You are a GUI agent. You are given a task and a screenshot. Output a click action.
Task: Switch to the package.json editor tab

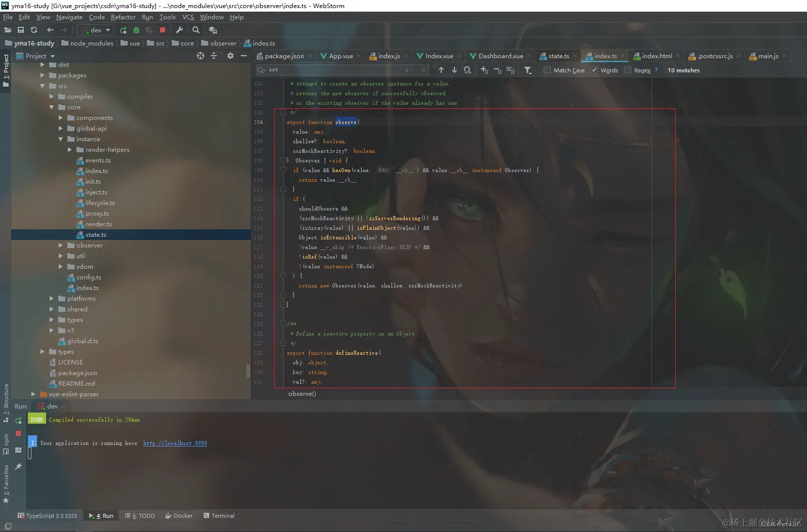coord(284,56)
